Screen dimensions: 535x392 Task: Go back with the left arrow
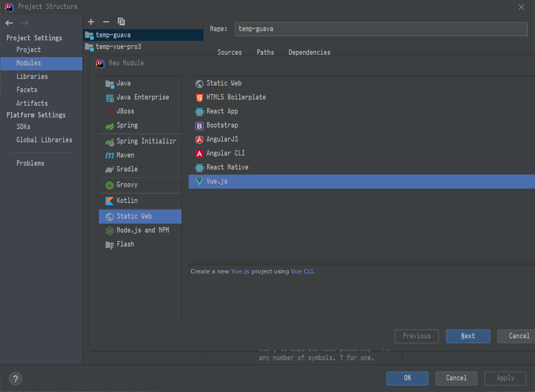[x=9, y=23]
